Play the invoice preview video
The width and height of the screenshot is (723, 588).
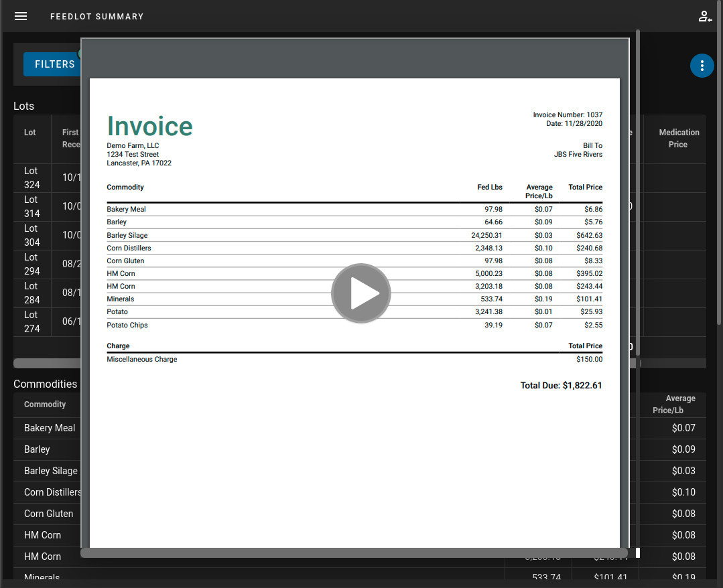[x=360, y=293]
